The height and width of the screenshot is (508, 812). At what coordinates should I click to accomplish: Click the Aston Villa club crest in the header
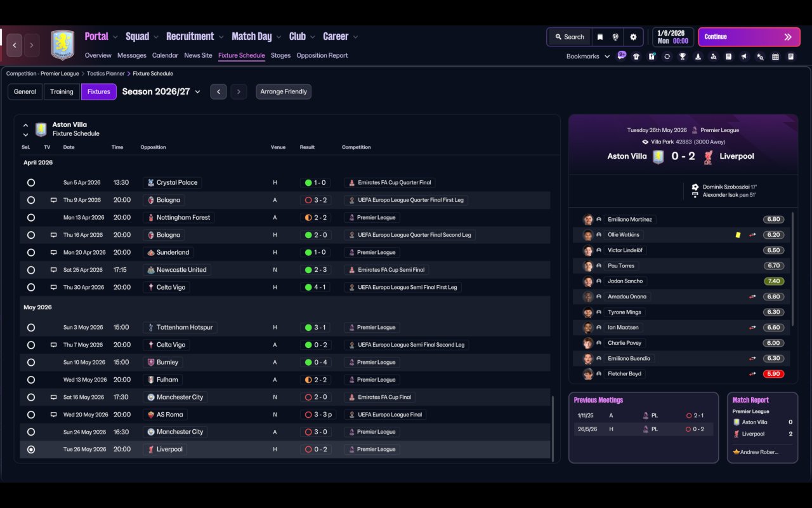point(63,45)
